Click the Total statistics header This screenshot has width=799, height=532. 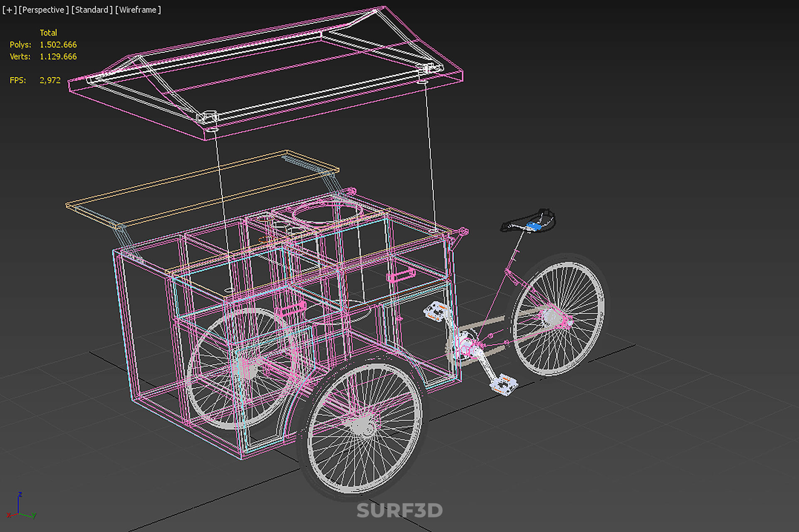click(48, 33)
